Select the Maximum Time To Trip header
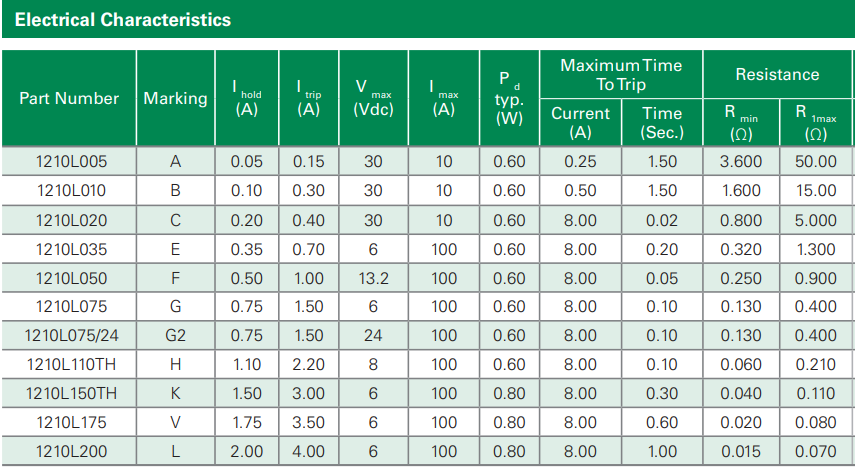Viewport: 855px width, 468px height. (x=620, y=75)
